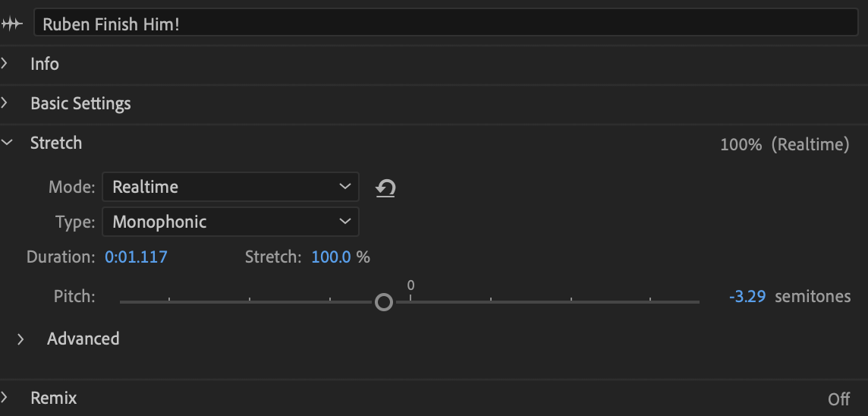This screenshot has width=868, height=416.
Task: Expand the Remix section chevron
Action: pos(5,398)
